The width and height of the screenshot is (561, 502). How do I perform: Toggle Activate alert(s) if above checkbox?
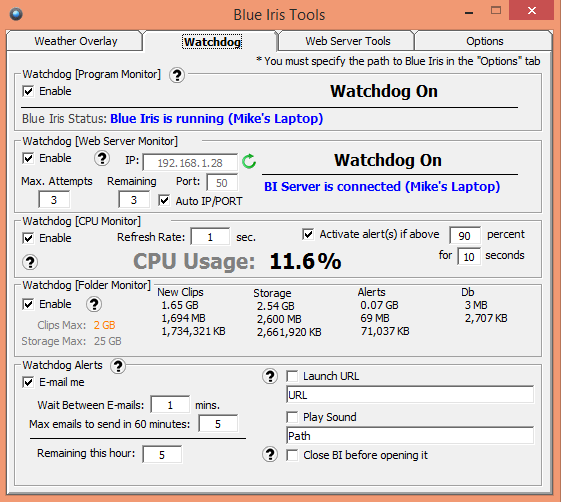click(x=308, y=234)
